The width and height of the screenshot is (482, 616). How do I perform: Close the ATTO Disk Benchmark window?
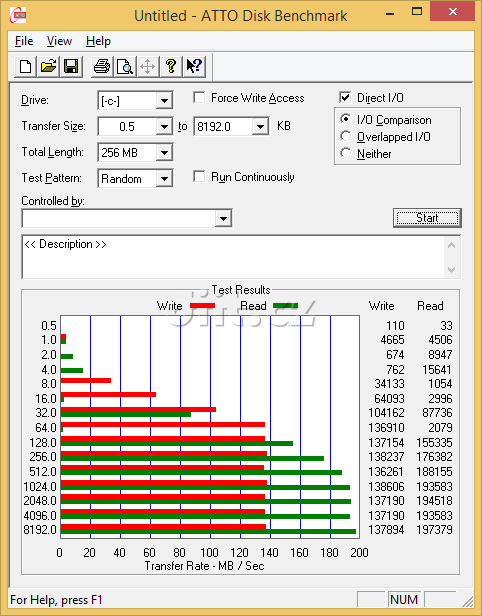(453, 12)
